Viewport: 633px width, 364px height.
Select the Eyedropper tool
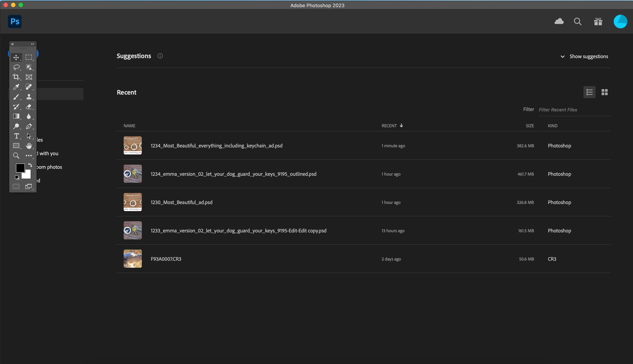coord(16,87)
